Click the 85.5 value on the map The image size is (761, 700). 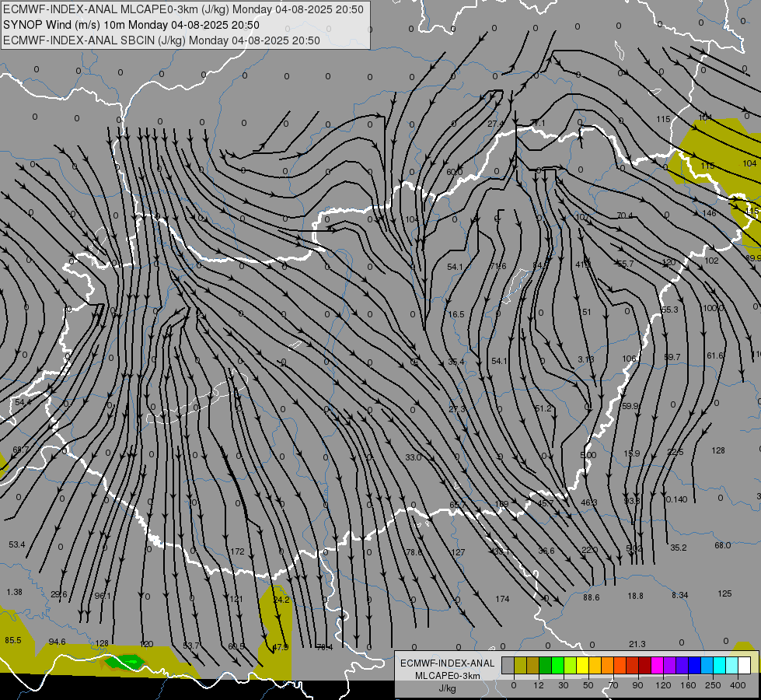coord(13,640)
